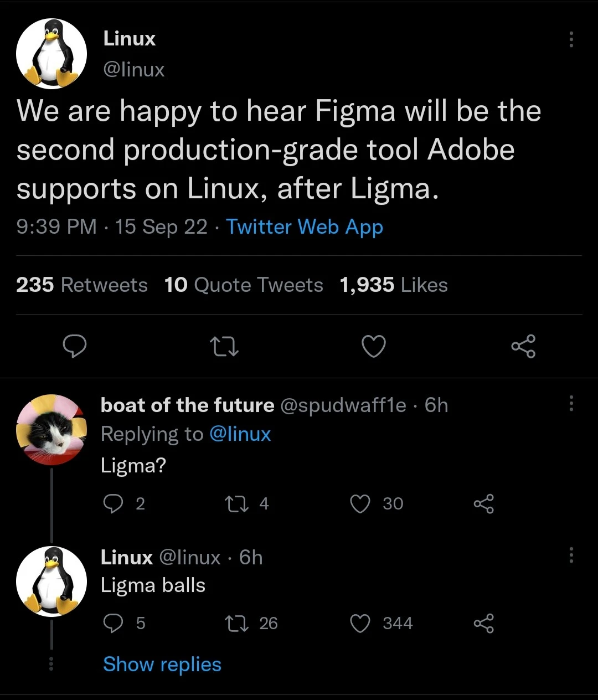This screenshot has width=598, height=700.
Task: Retweet the main Figma tweet
Action: click(224, 346)
